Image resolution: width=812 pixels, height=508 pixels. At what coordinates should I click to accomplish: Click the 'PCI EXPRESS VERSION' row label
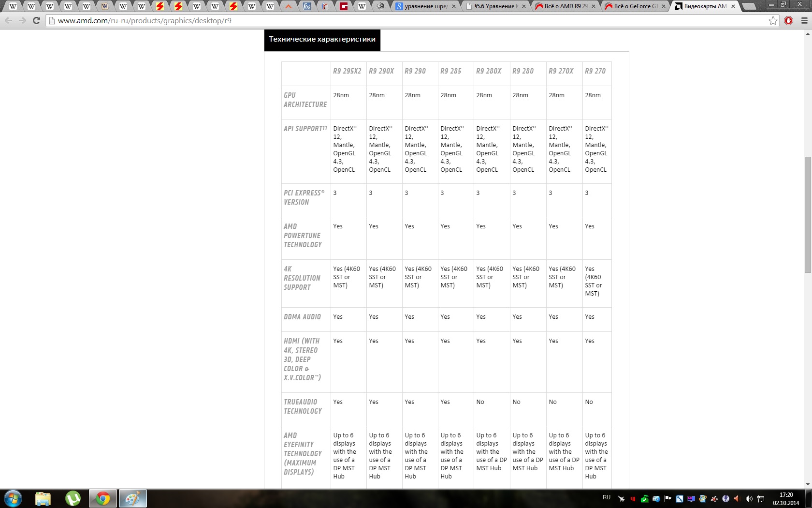[304, 197]
